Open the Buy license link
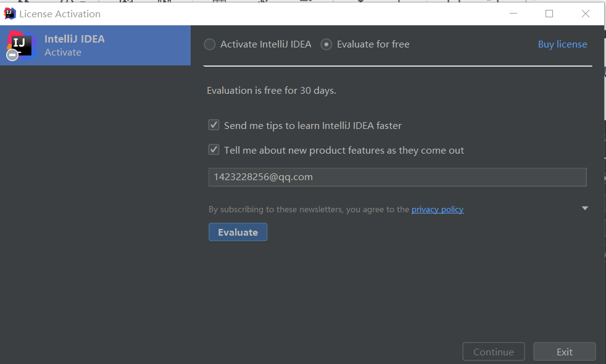Image resolution: width=606 pixels, height=364 pixels. coord(562,44)
